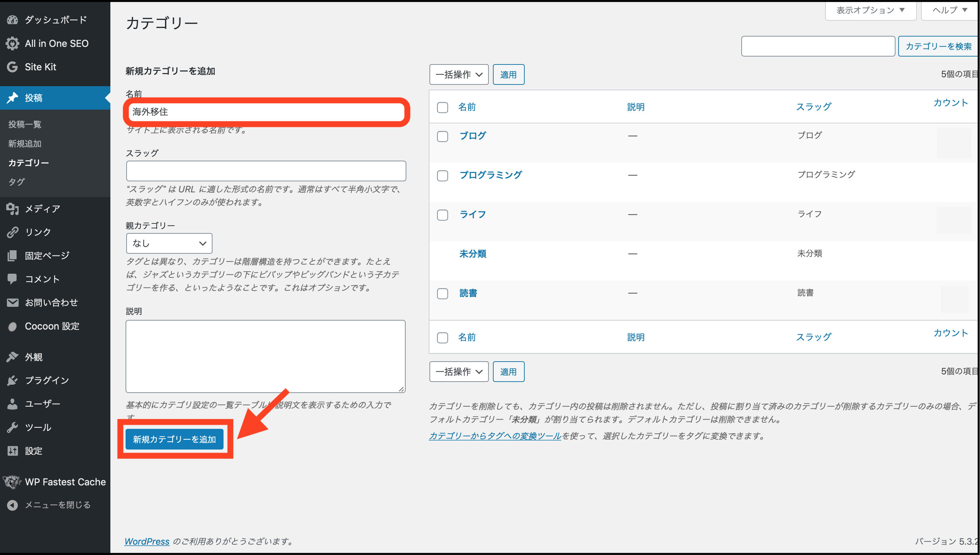Screen dimensions: 980x555
Task: Check the ブログ category checkbox
Action: (x=442, y=137)
